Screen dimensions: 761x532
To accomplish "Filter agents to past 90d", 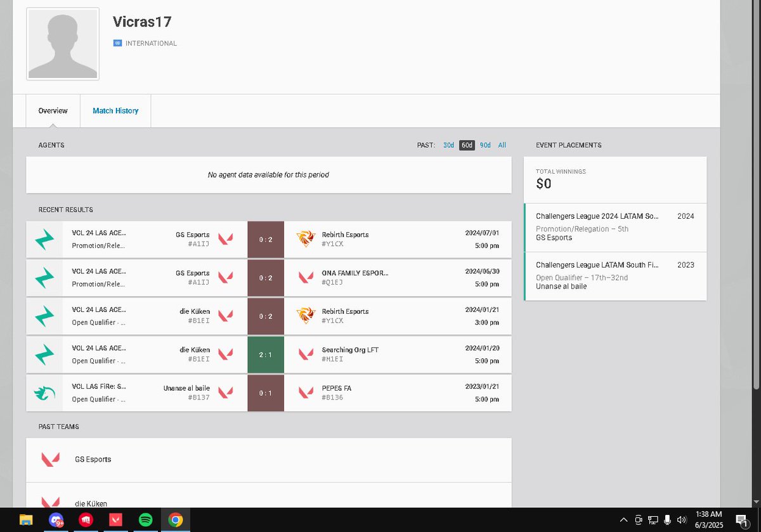I will click(x=485, y=145).
